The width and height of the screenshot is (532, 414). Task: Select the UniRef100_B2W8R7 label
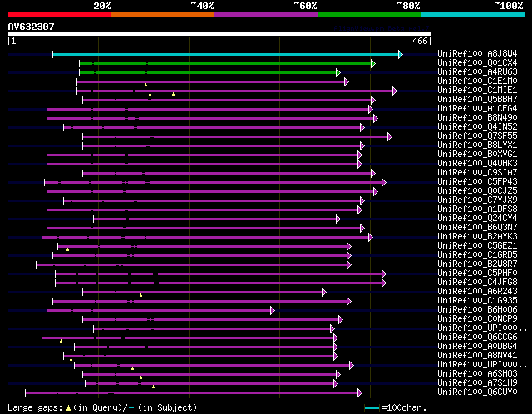click(x=477, y=264)
